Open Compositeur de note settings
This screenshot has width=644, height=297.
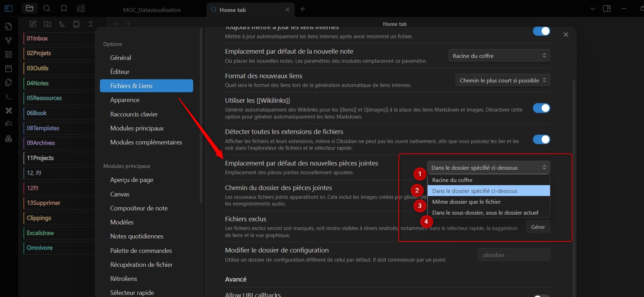pyautogui.click(x=147, y=208)
